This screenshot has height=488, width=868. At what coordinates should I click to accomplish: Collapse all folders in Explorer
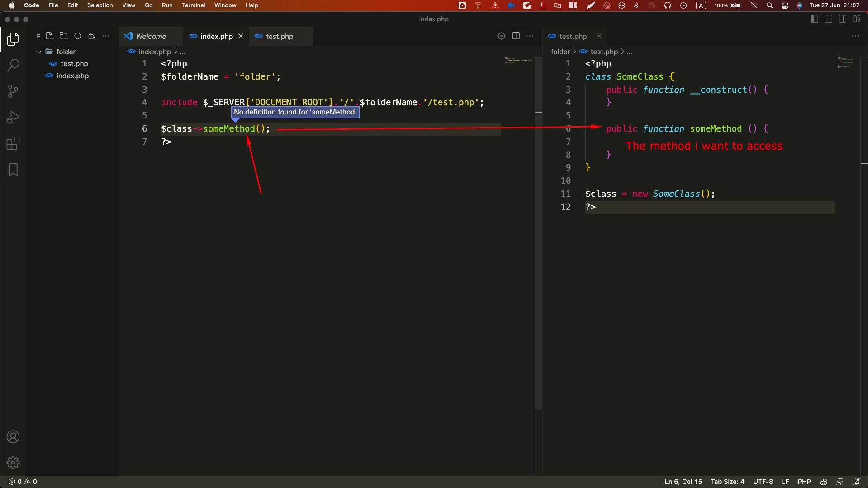tap(92, 36)
